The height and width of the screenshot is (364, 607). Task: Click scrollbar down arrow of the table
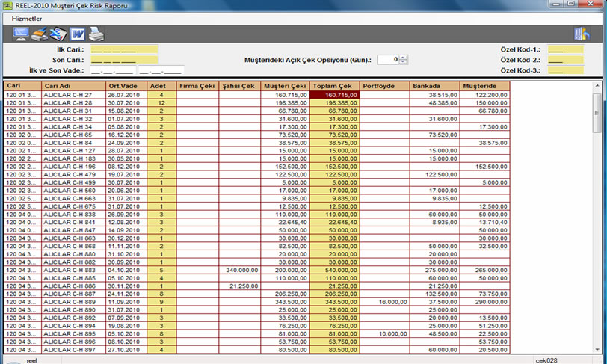[597, 350]
